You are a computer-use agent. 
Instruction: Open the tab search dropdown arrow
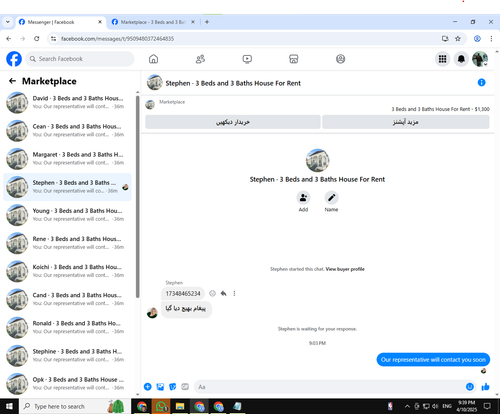8,22
